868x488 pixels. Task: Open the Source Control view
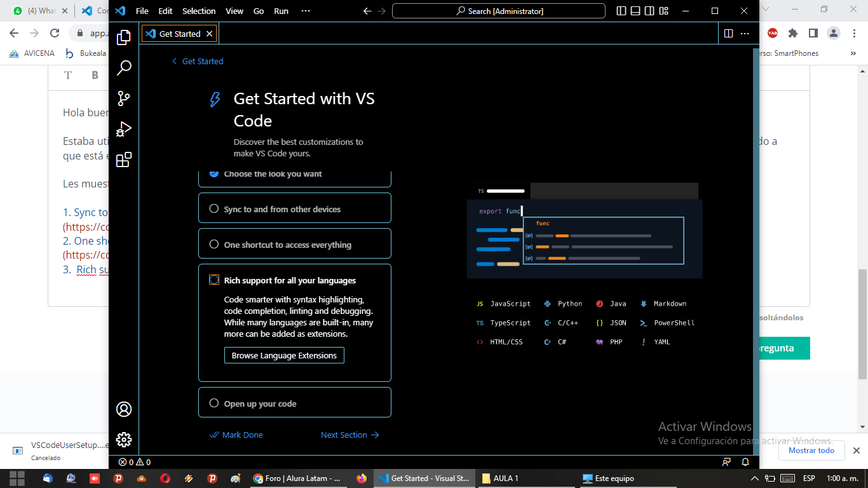click(x=124, y=98)
